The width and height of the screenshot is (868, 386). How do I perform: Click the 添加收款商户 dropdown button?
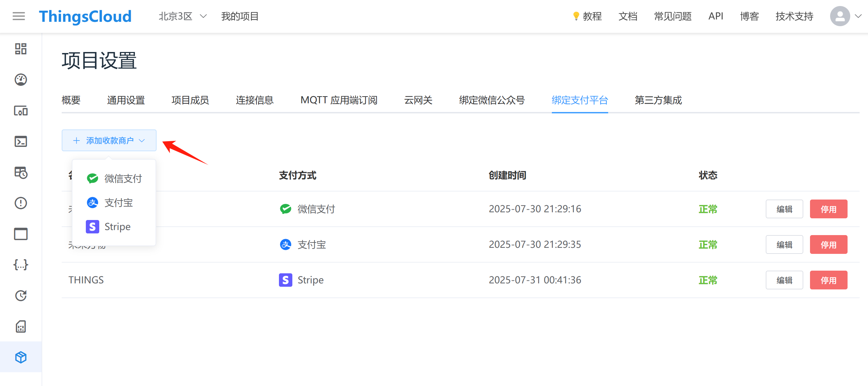109,141
